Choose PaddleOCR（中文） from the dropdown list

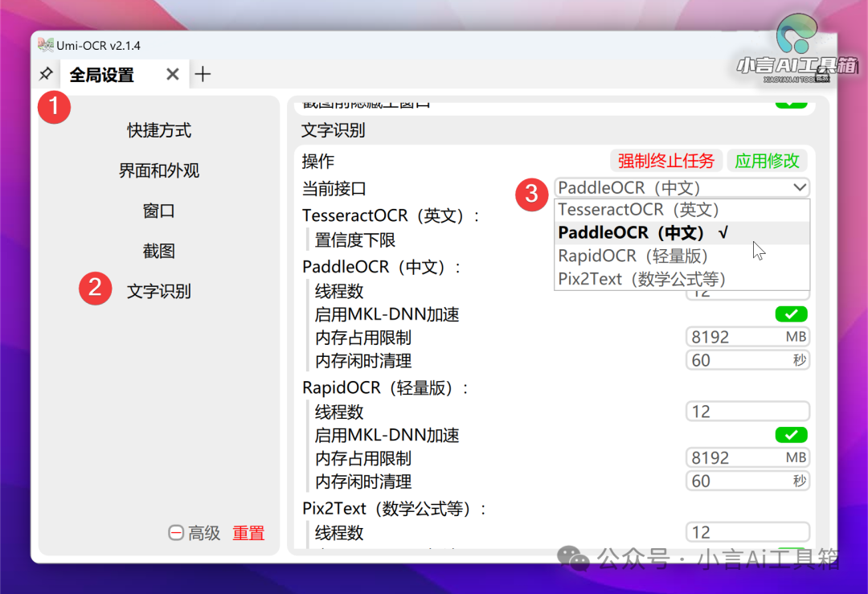(682, 233)
